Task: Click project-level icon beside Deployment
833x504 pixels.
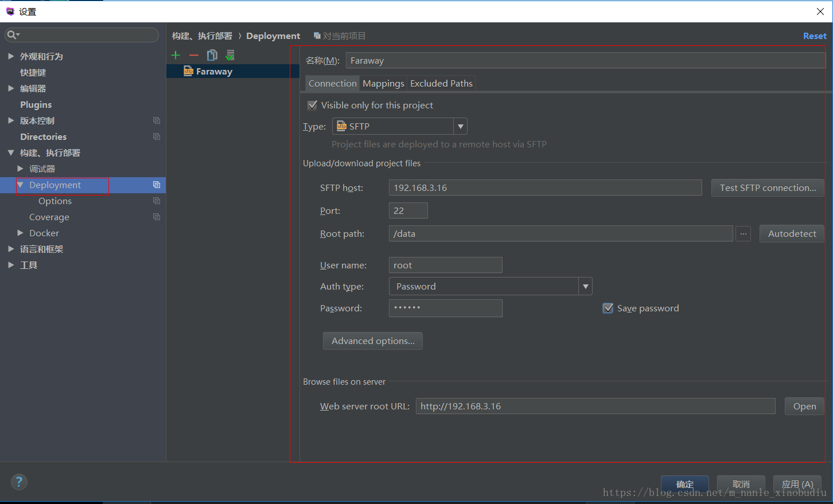Action: pyautogui.click(x=157, y=185)
